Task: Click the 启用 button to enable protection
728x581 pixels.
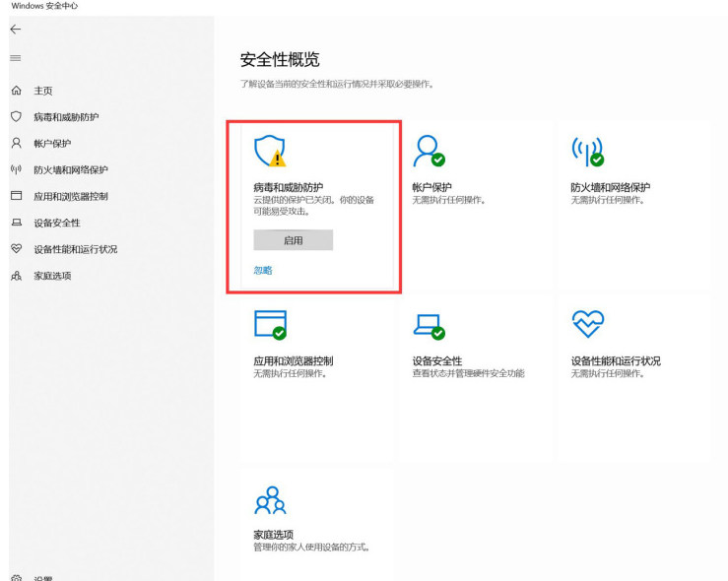Action: pos(293,240)
